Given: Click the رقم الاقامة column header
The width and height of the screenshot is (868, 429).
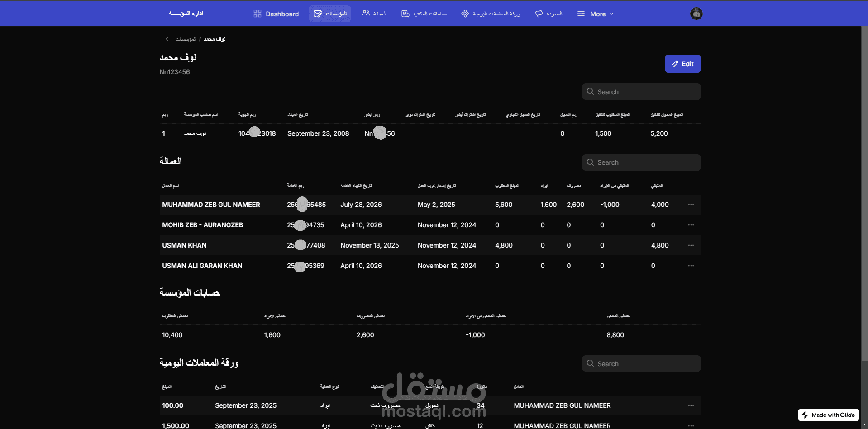Looking at the screenshot, I should point(296,186).
